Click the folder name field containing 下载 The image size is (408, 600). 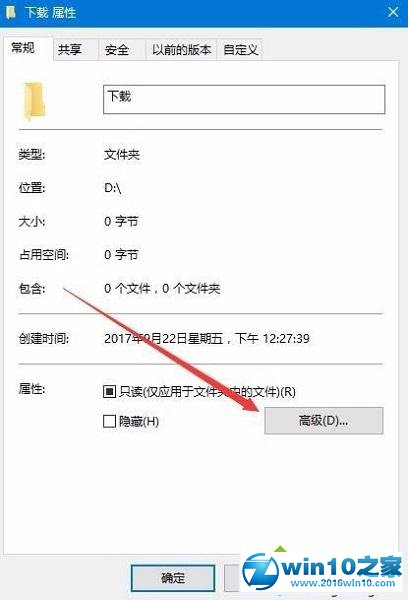[244, 99]
